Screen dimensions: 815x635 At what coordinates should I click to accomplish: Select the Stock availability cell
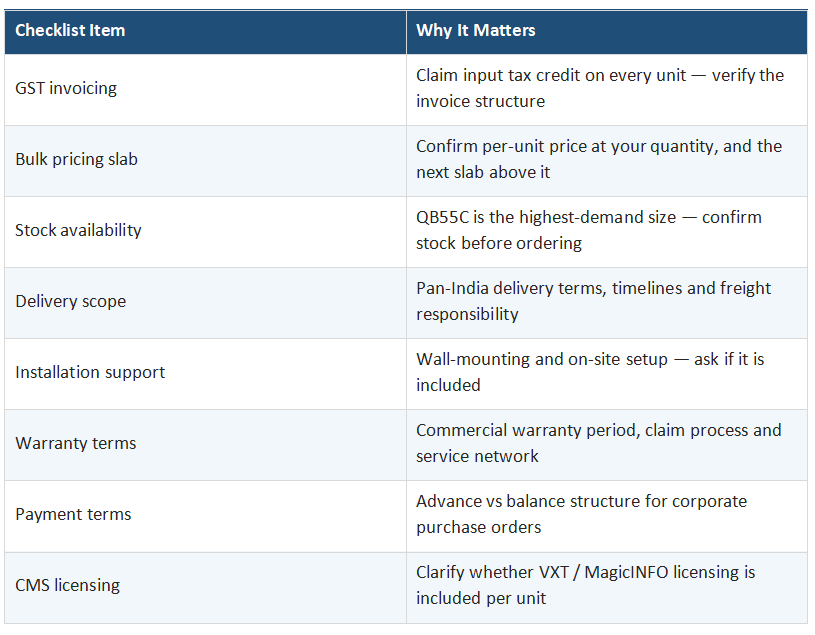click(x=205, y=232)
